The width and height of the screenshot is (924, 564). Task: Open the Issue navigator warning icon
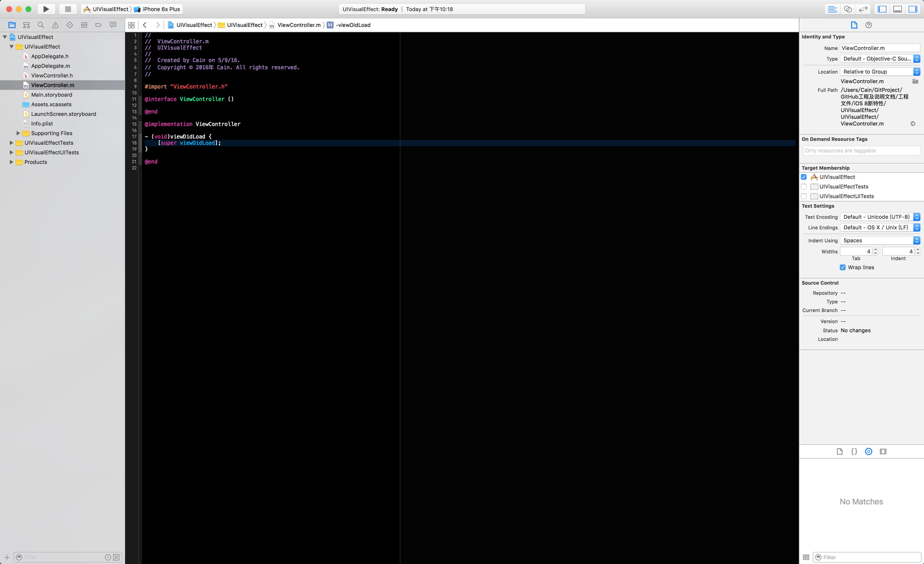tap(55, 25)
